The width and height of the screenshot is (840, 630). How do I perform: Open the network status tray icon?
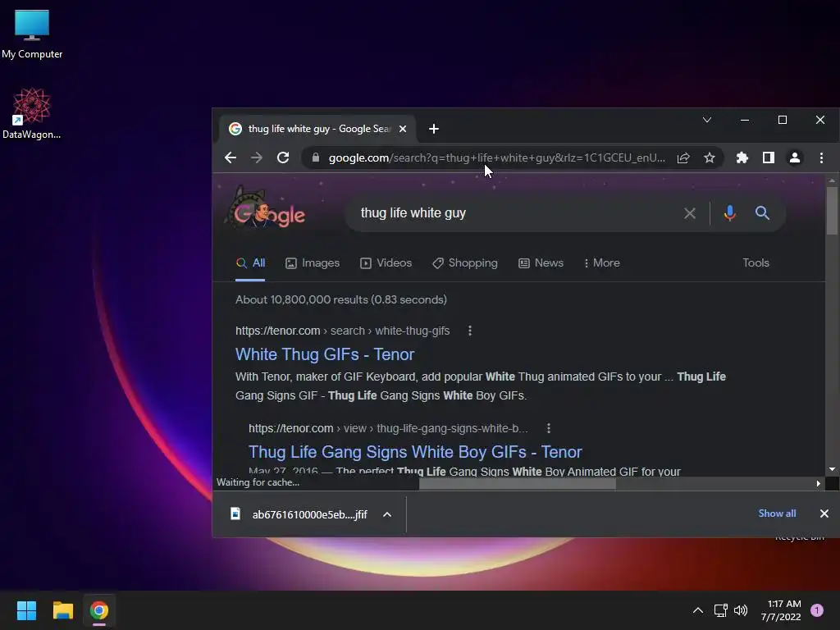pyautogui.click(x=720, y=610)
